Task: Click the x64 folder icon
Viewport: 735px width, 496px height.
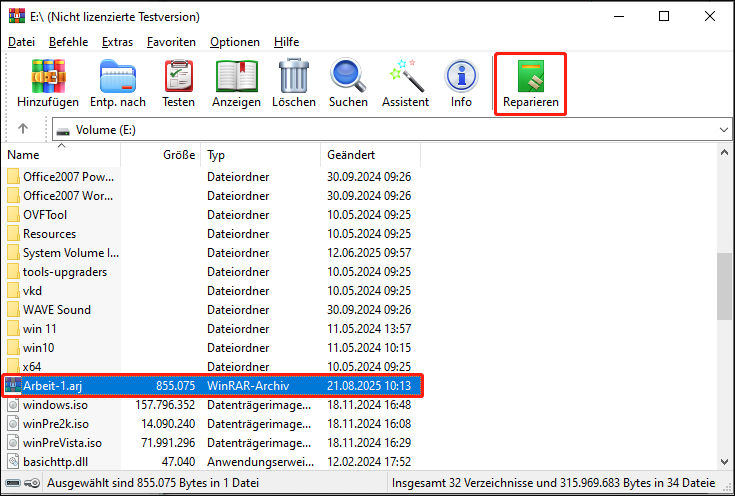Action: point(14,366)
